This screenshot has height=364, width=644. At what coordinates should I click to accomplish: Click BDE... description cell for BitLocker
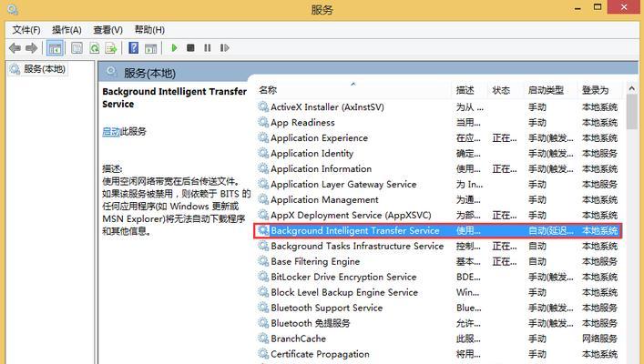pos(468,277)
